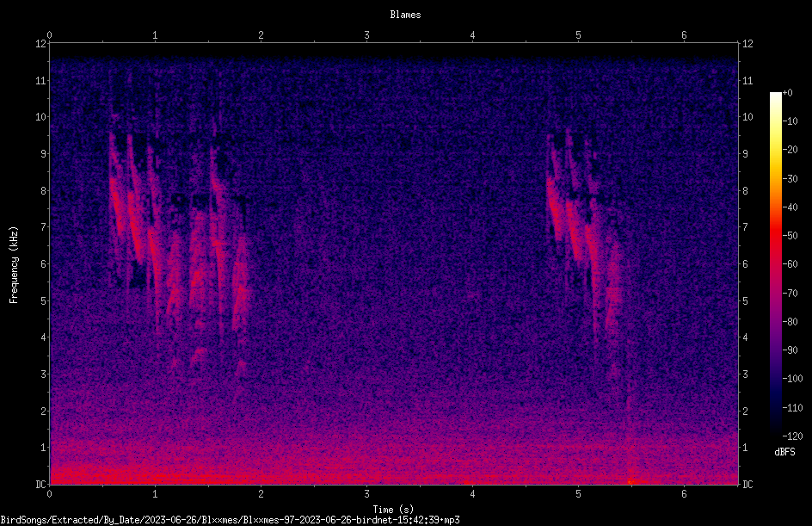Click the bottom time axis '6' label
This screenshot has height=526, width=812.
[684, 494]
